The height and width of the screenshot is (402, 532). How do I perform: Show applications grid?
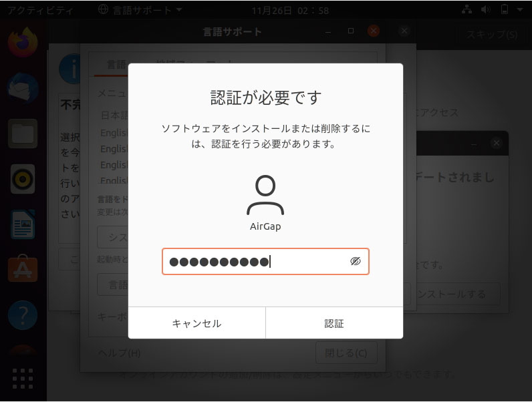23,378
